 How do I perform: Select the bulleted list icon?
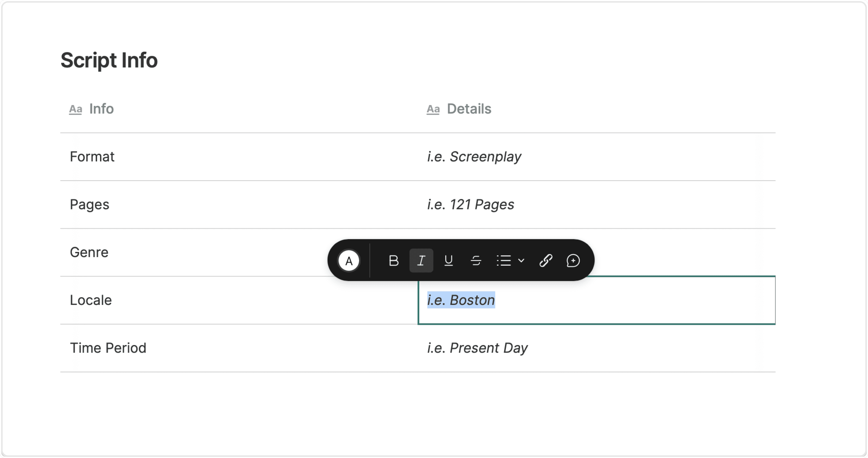click(504, 261)
